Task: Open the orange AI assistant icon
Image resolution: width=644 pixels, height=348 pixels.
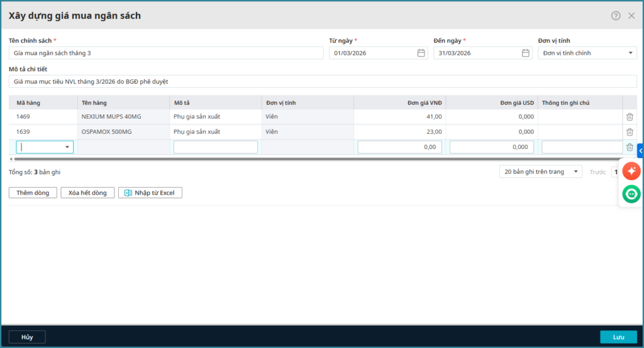Action: [631, 171]
